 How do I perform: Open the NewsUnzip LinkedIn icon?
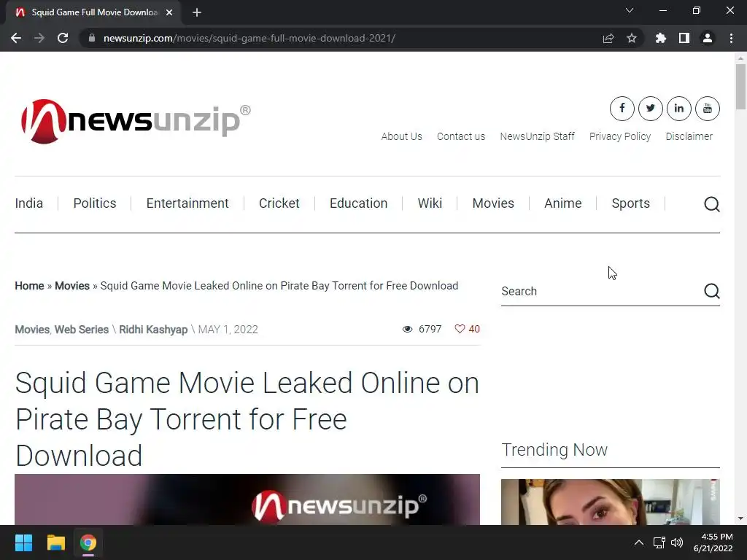[x=679, y=109]
